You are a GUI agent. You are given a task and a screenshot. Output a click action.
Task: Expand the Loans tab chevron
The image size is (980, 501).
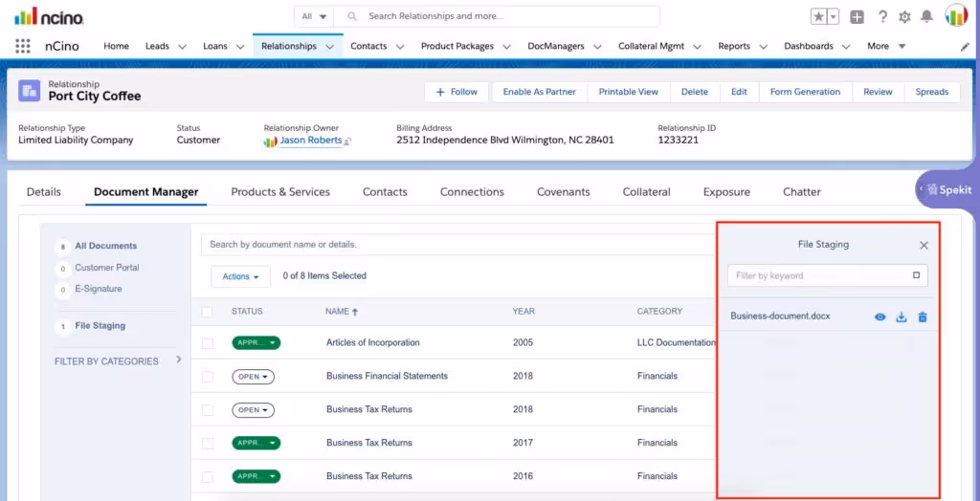pos(239,46)
